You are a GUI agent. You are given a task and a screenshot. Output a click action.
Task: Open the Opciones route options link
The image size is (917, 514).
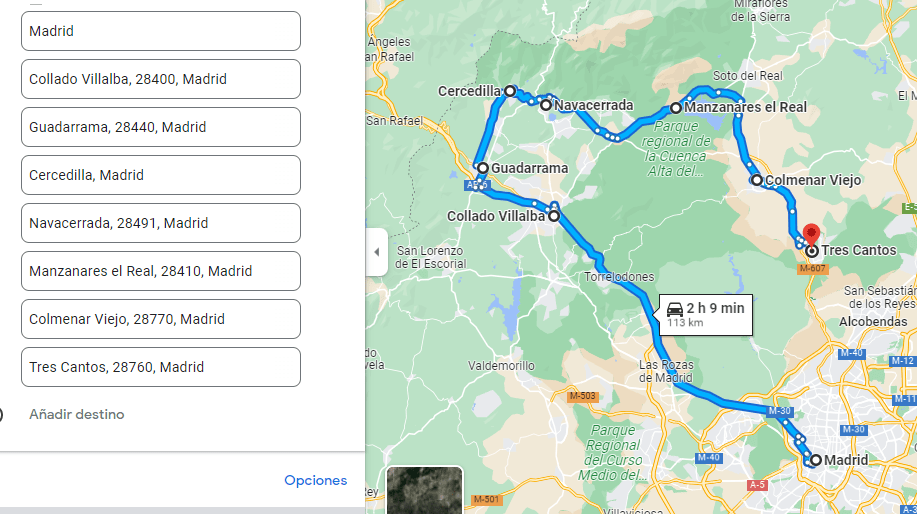316,480
